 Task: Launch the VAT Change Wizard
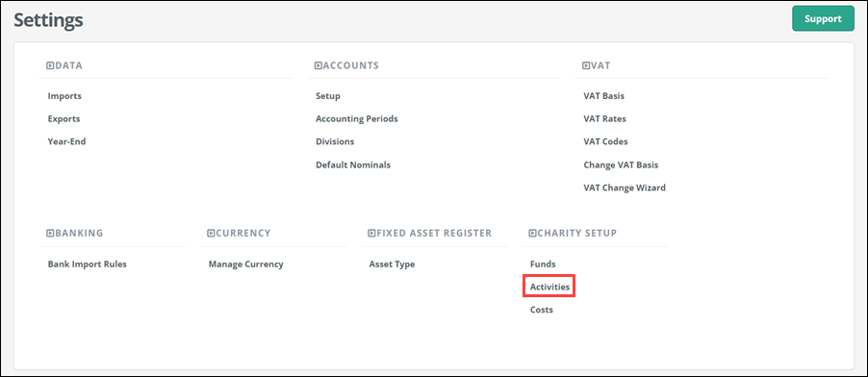click(625, 188)
